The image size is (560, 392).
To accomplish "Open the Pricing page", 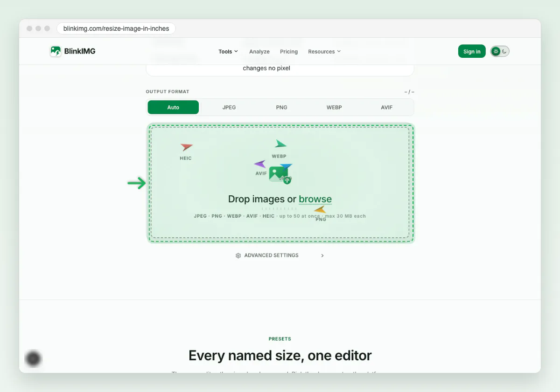I will coord(289,52).
